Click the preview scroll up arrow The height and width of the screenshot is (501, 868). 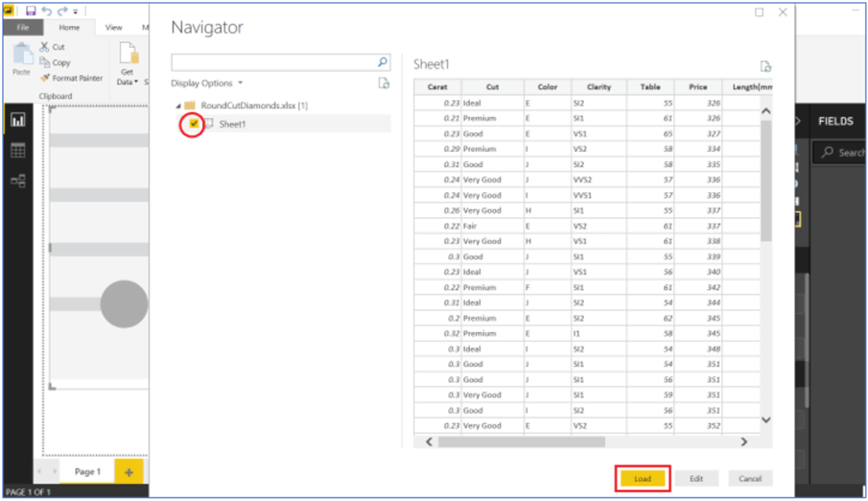(x=766, y=111)
